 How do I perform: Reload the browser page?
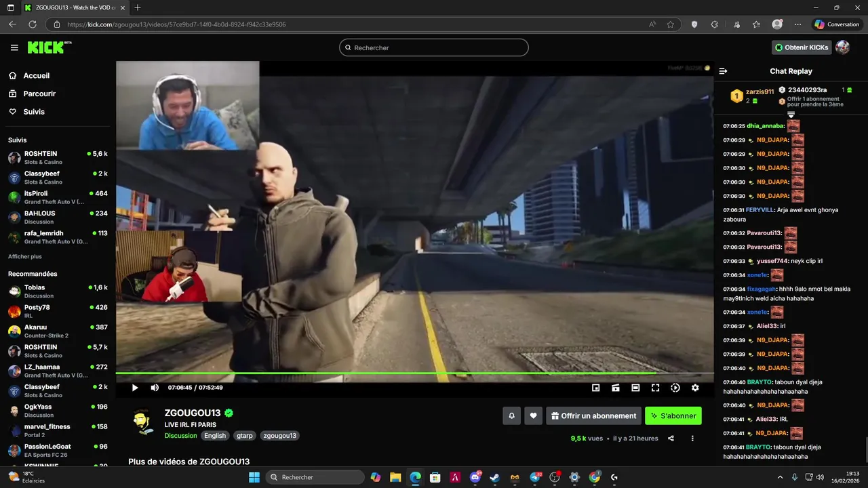pos(32,24)
